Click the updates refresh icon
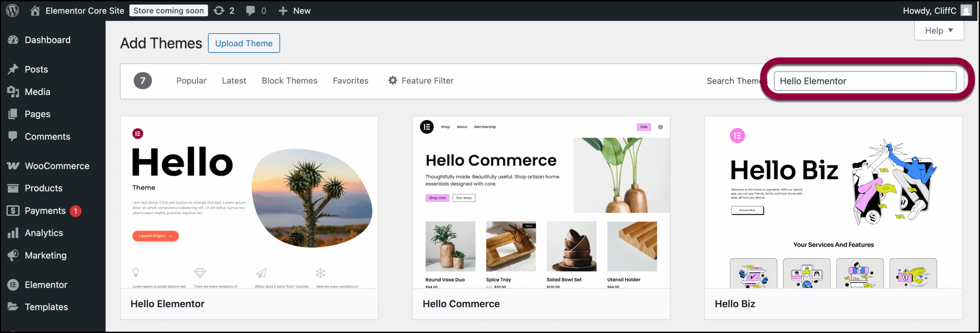Viewport: 980px width, 333px height. [x=219, y=11]
